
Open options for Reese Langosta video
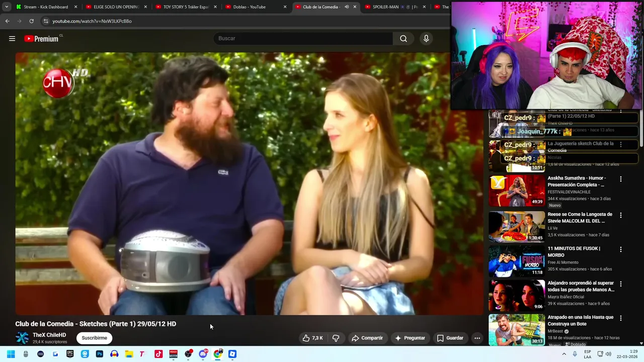coord(621,215)
